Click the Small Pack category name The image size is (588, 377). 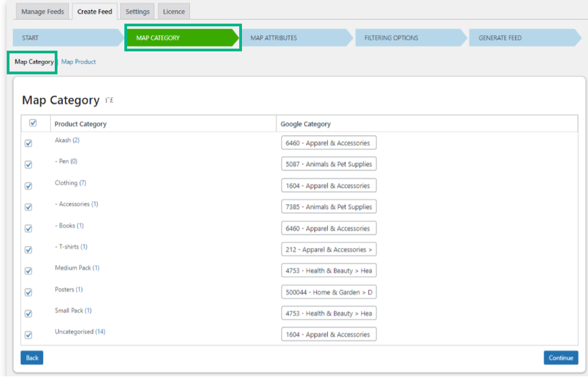pyautogui.click(x=69, y=311)
